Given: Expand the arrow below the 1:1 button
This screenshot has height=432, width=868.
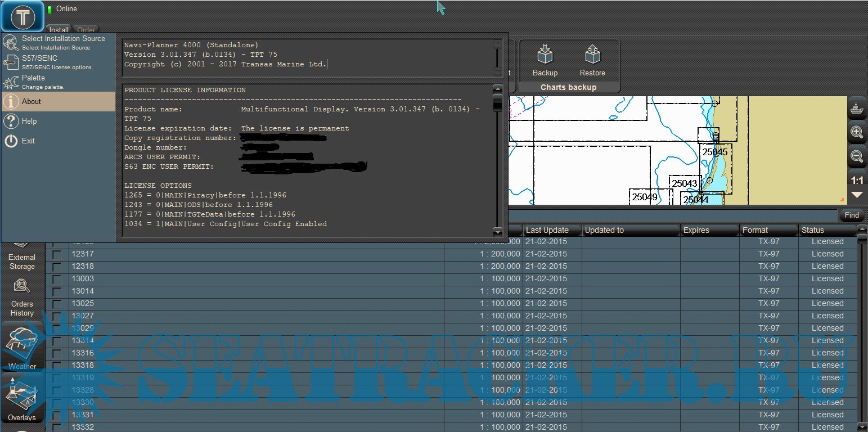Looking at the screenshot, I should (857, 195).
